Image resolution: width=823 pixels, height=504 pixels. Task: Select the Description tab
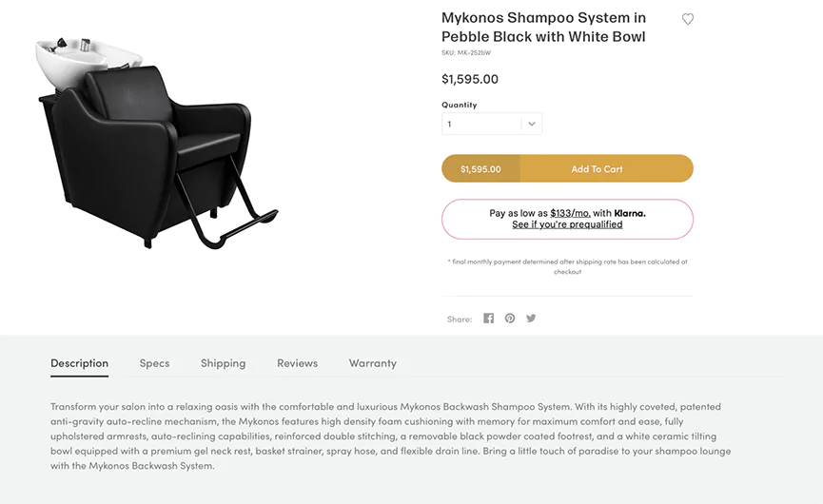pos(79,363)
